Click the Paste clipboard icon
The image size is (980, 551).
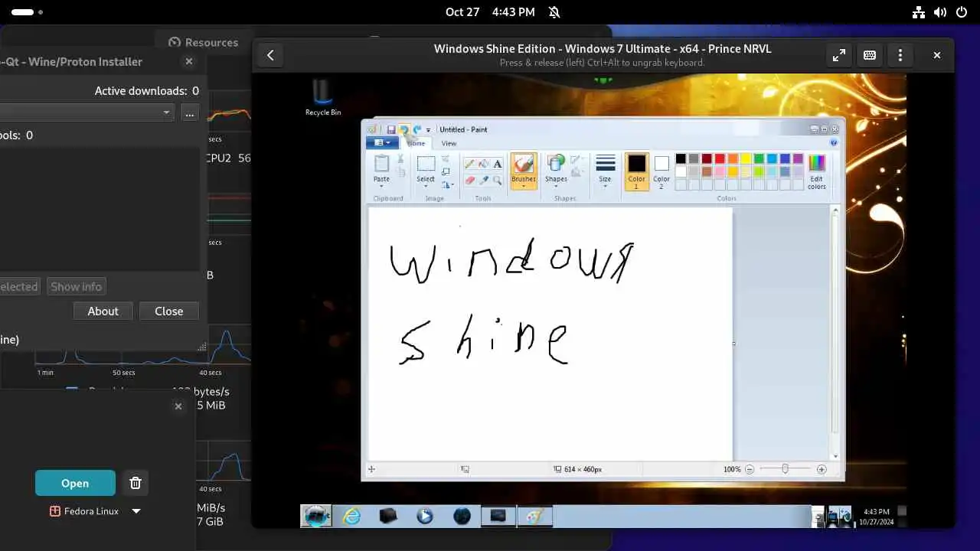(381, 163)
